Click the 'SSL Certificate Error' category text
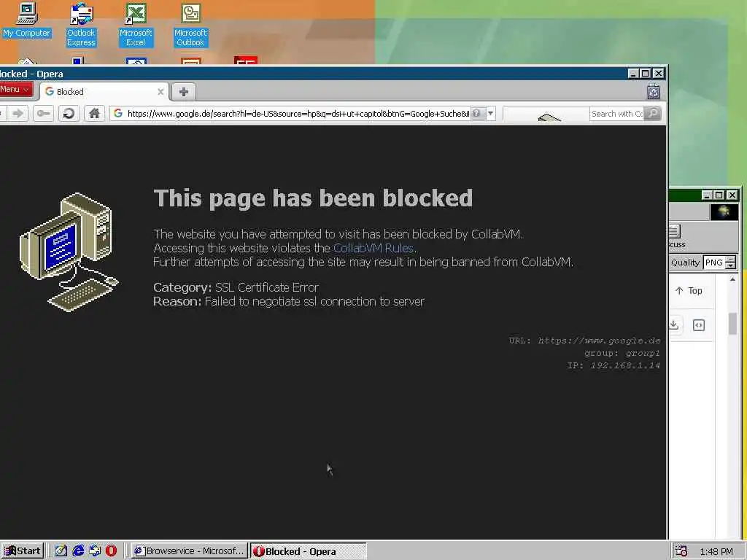The image size is (747, 560). pyautogui.click(x=267, y=287)
